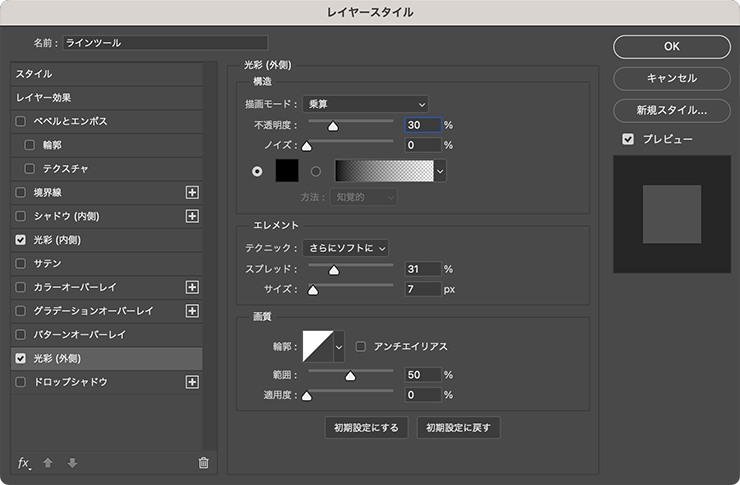Select the gradient radio button
Screen dimensions: 740x485
(x=316, y=171)
